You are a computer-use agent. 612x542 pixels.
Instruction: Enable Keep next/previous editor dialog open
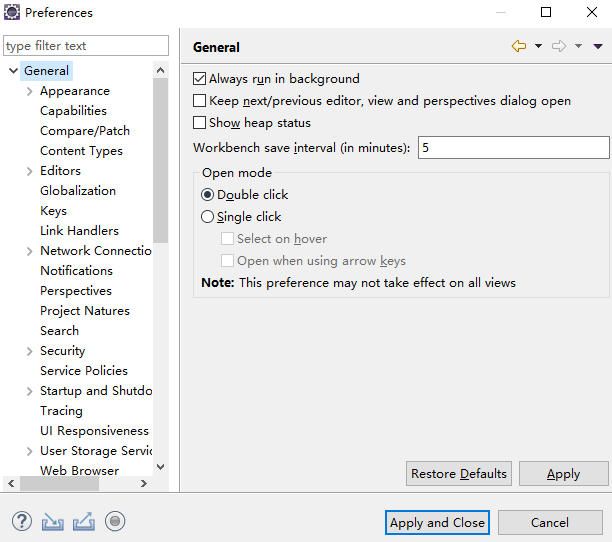199,101
